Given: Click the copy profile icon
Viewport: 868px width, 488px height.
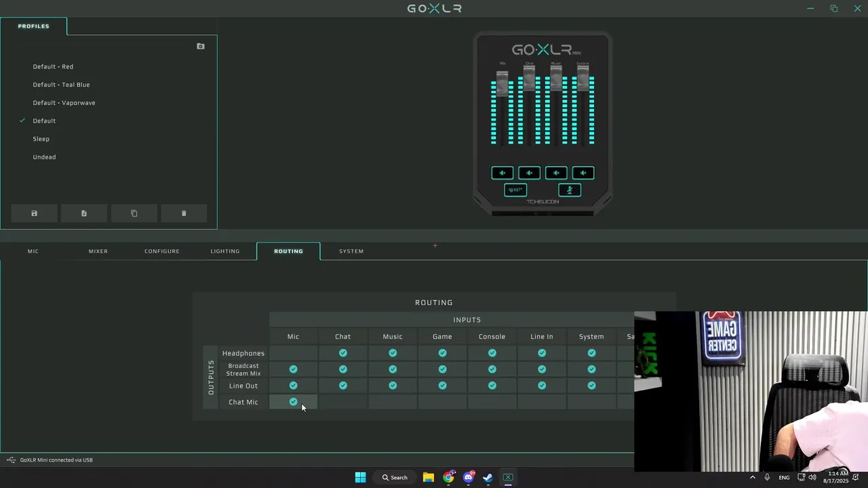Looking at the screenshot, I should 134,213.
